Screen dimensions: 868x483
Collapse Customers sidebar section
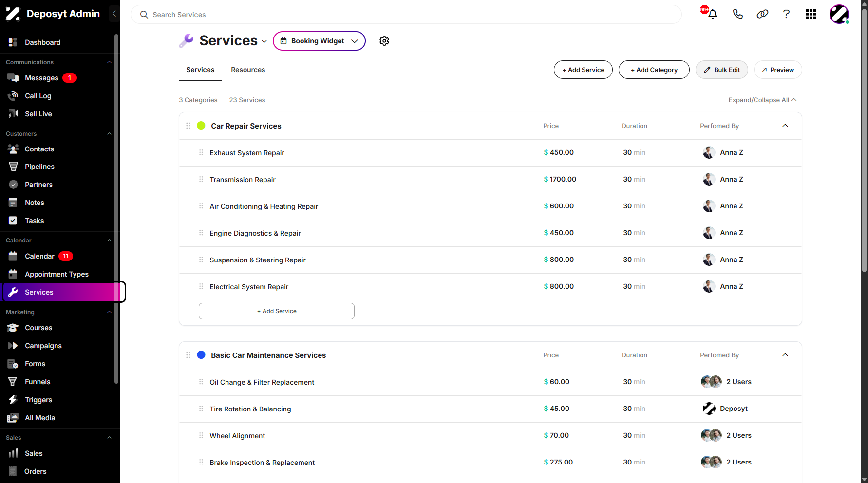tap(109, 134)
